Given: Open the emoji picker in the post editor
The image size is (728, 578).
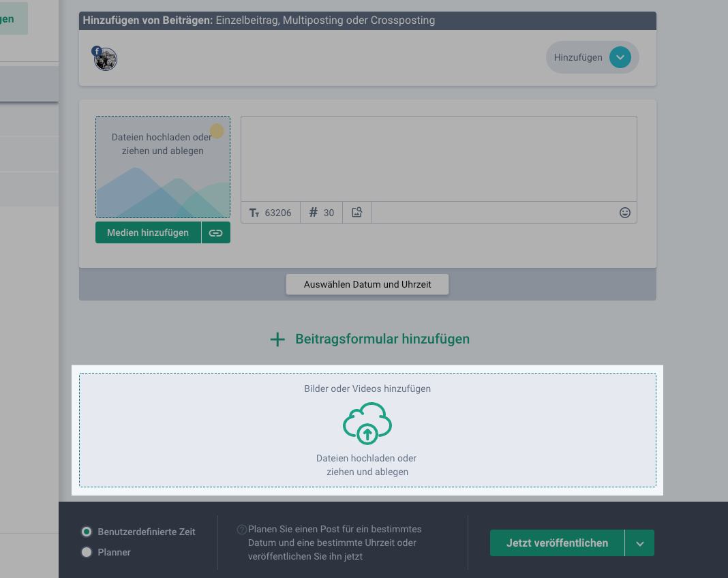Looking at the screenshot, I should tap(624, 213).
